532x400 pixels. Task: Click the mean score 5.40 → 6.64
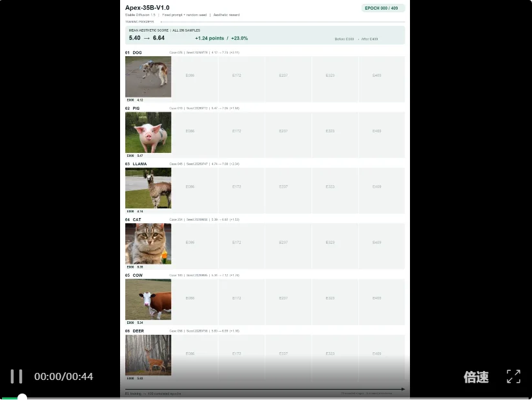tap(147, 38)
